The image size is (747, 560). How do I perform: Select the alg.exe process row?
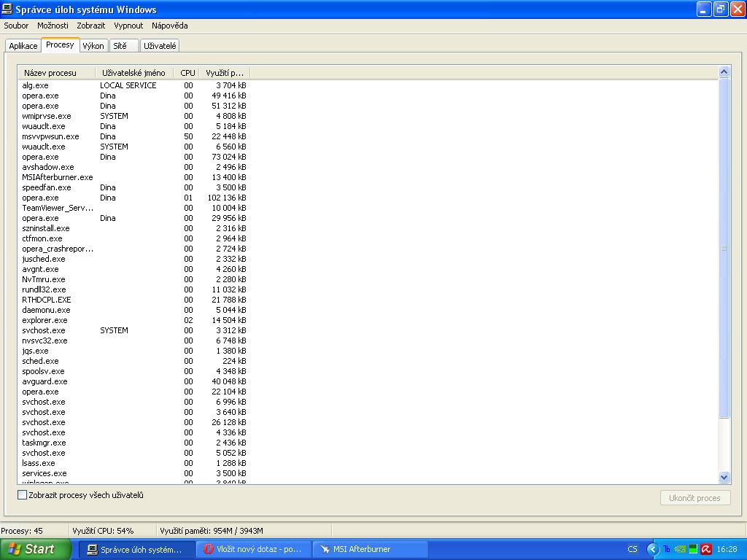point(134,85)
